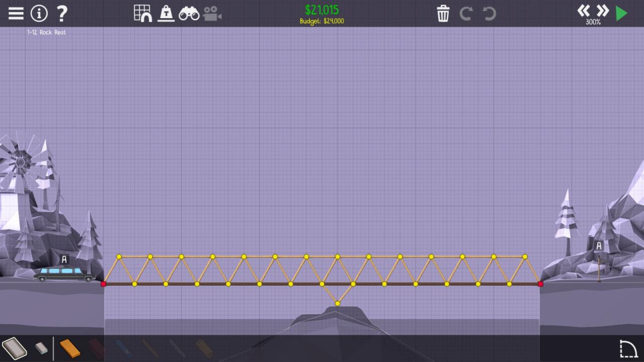Click the binoculars view icon

(x=189, y=14)
